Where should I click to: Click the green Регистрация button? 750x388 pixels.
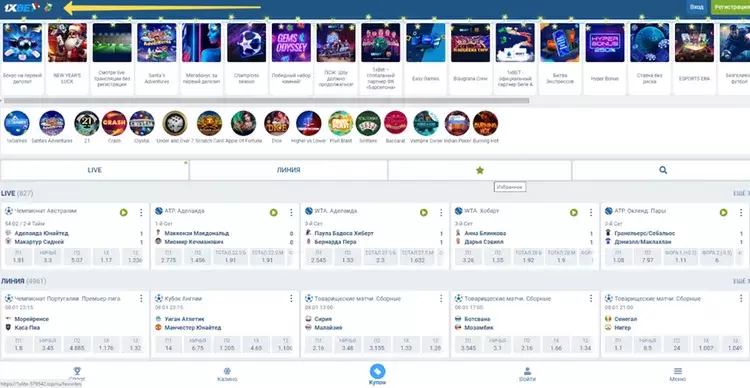pos(730,7)
